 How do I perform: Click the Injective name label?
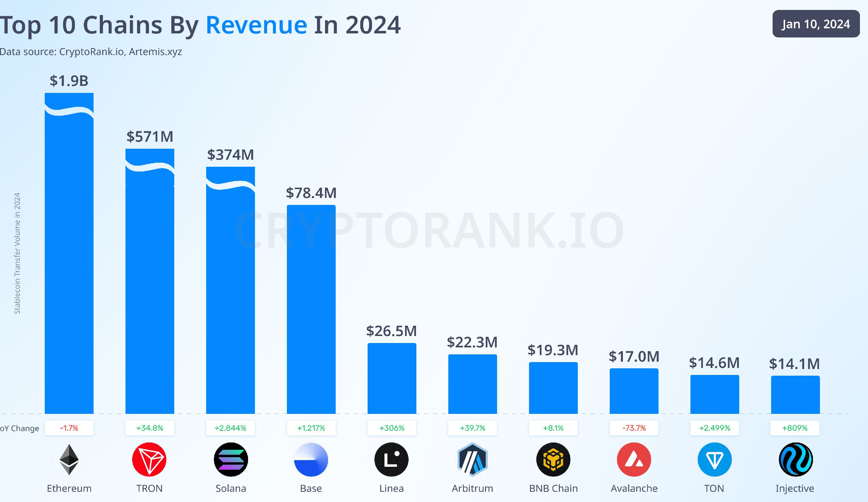pyautogui.click(x=795, y=488)
